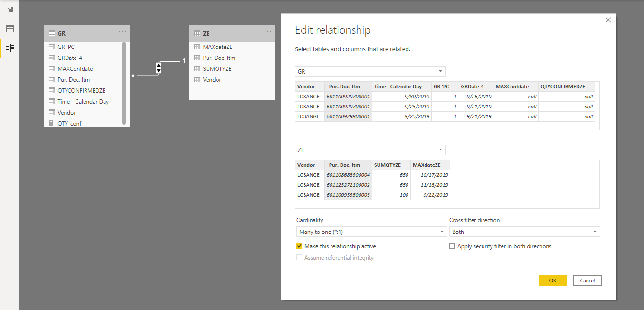Select Vendor column header in GR preview

pyautogui.click(x=310, y=87)
